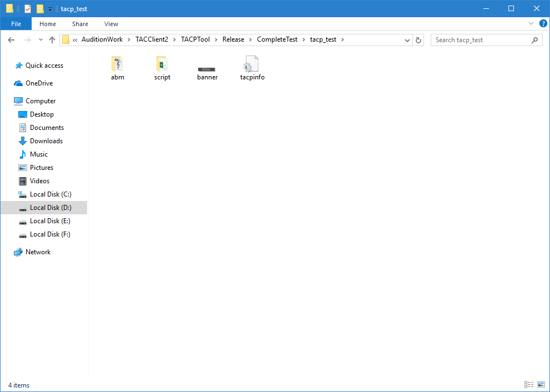Viewport: 550px width, 392px height.
Task: Open the File menu
Action: click(16, 24)
